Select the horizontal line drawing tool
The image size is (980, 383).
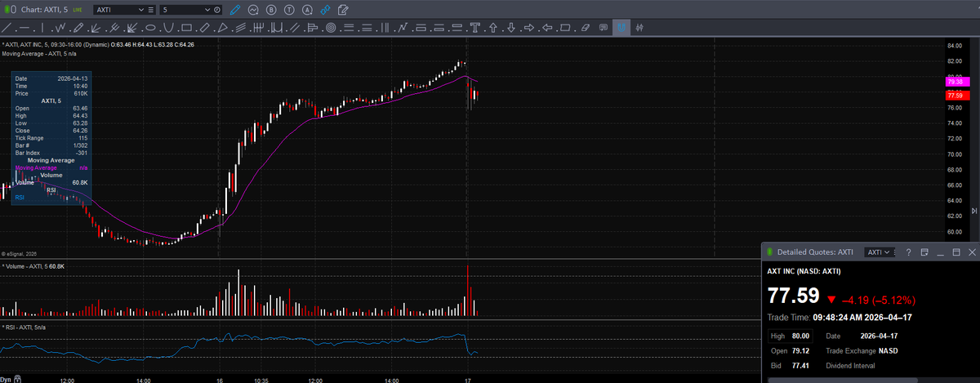coord(24,28)
